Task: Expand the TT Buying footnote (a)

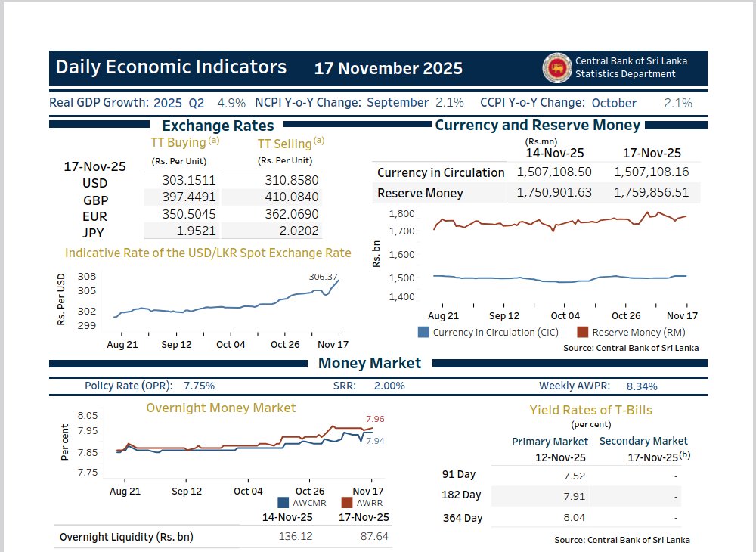Action: (x=214, y=140)
